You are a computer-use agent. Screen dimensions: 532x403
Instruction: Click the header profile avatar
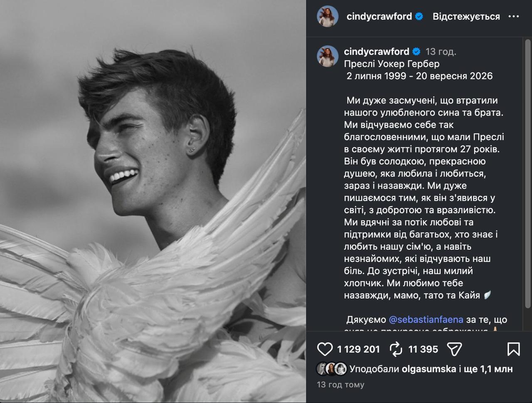[328, 17]
